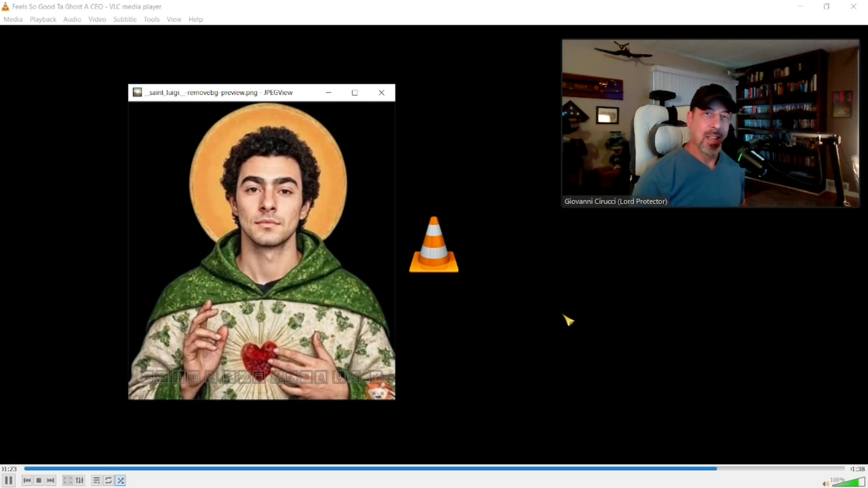Screen dimensions: 868x488
Task: Open the View menu
Action: coord(174,19)
